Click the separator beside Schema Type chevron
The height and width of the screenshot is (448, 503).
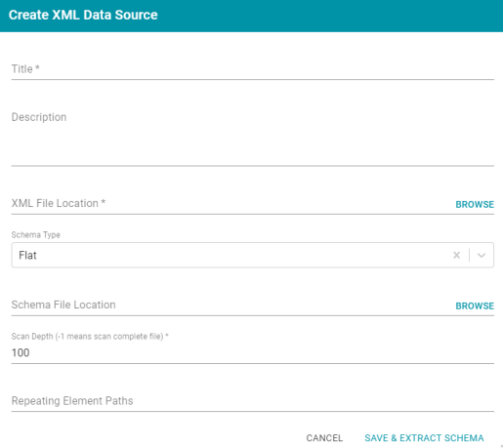coord(469,255)
